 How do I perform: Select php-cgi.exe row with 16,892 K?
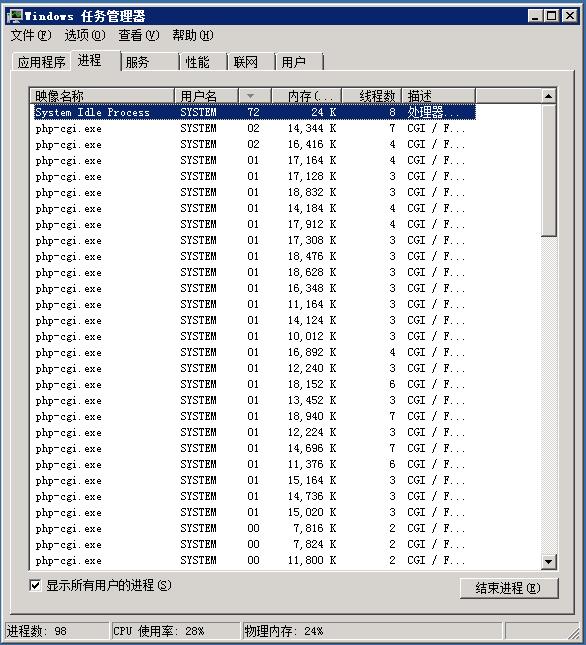coord(255,353)
